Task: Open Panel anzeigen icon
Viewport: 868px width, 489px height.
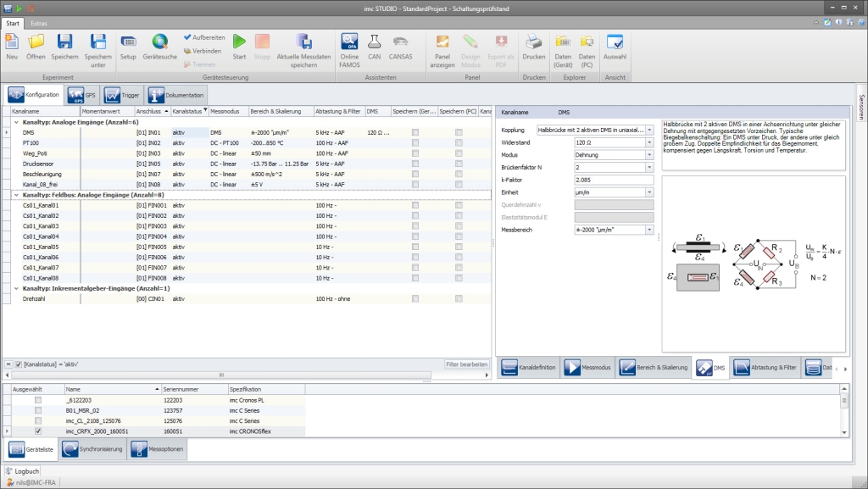Action: tap(442, 42)
